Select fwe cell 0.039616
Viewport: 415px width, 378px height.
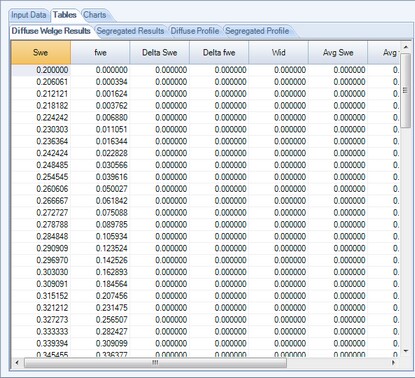click(100, 177)
